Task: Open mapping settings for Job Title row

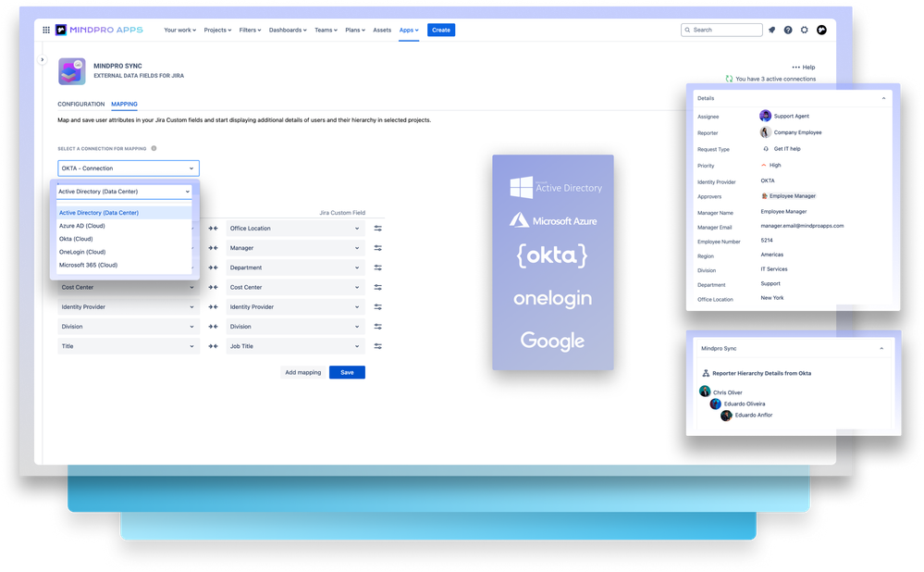Action: point(377,346)
